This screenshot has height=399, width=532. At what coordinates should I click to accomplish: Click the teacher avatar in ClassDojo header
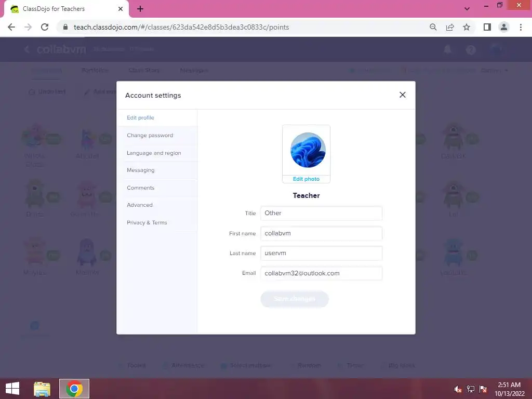point(496,50)
